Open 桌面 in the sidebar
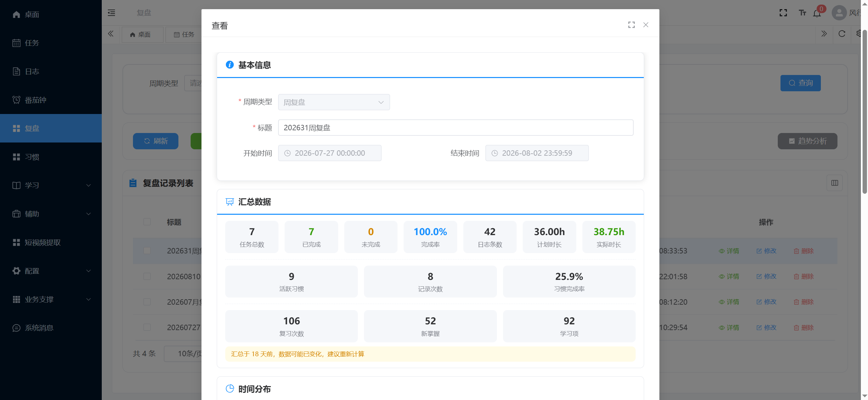 pyautogui.click(x=51, y=14)
